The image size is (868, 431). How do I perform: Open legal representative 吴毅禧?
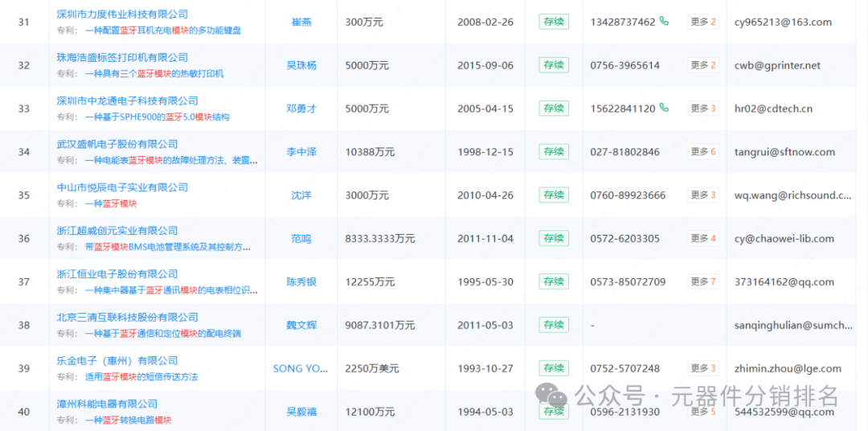[x=301, y=412]
